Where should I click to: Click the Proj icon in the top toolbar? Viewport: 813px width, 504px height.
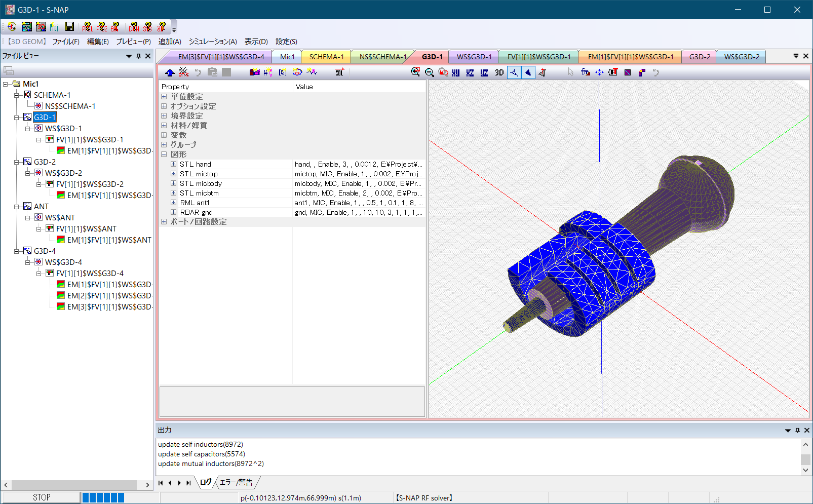54,27
